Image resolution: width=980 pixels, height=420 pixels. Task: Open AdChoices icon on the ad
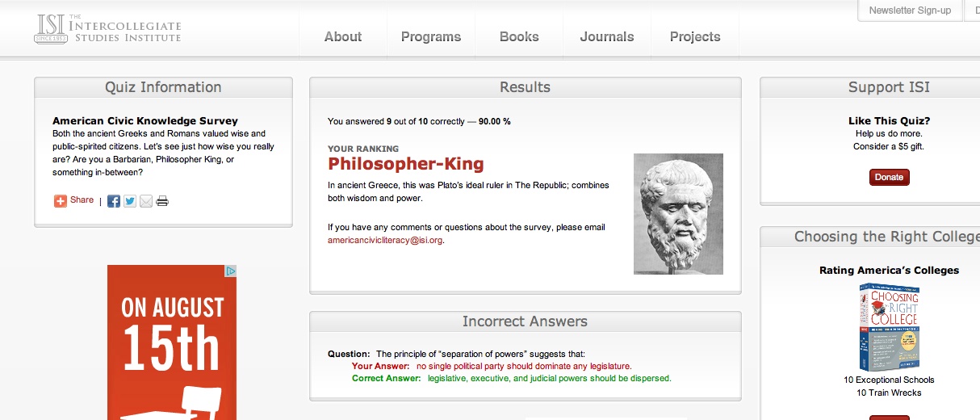231,271
